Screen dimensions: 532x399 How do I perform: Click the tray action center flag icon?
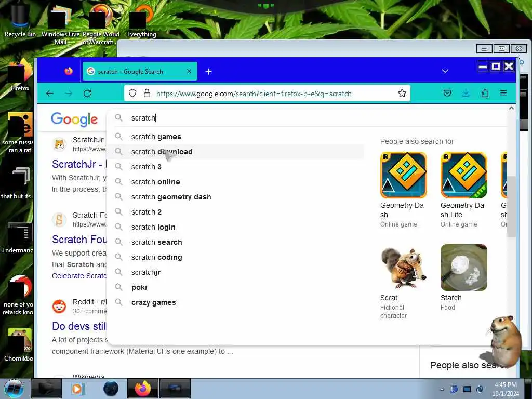(x=454, y=389)
